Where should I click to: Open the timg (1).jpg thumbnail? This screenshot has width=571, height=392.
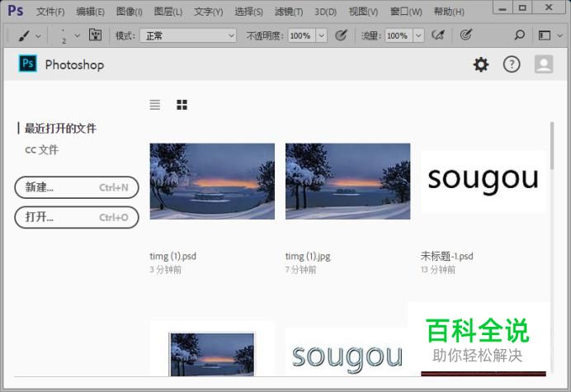click(x=347, y=181)
